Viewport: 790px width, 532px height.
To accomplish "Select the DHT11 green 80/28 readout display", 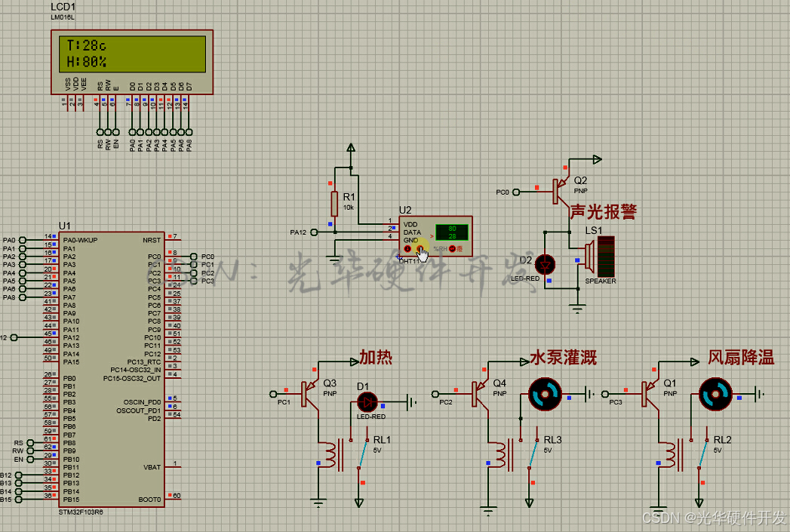I will tap(452, 232).
